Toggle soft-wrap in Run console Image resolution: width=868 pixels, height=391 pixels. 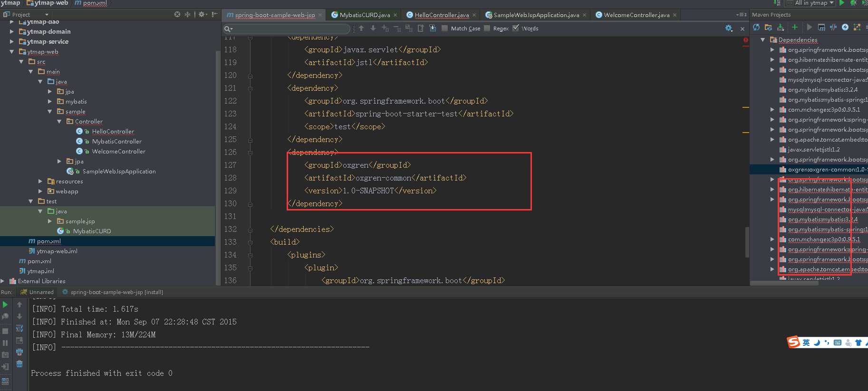click(19, 328)
